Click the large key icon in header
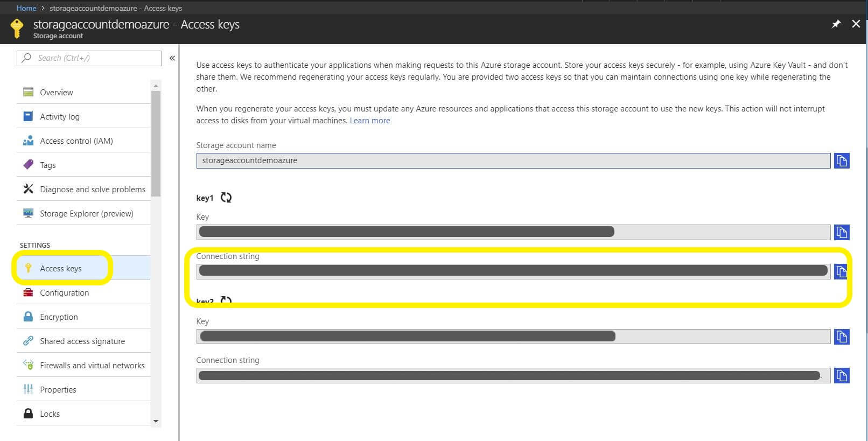Image resolution: width=868 pixels, height=441 pixels. tap(17, 29)
